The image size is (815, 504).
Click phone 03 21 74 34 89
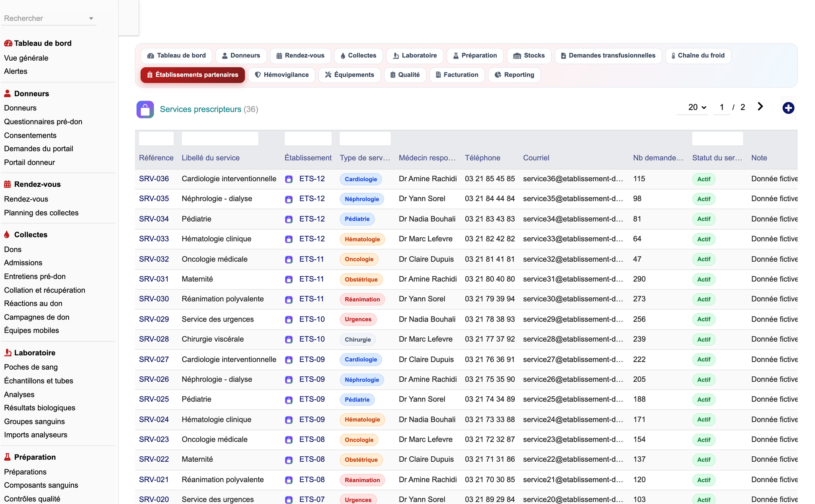[490, 399]
